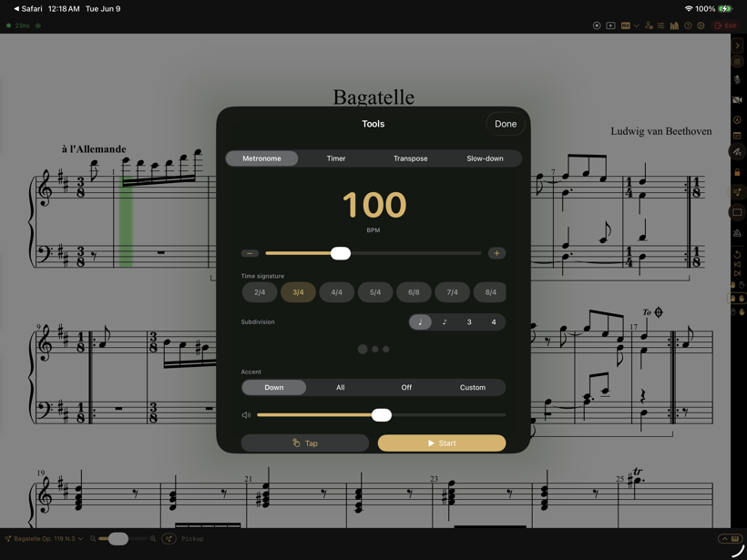
Task: Select the 7/4 time signature
Action: click(453, 292)
